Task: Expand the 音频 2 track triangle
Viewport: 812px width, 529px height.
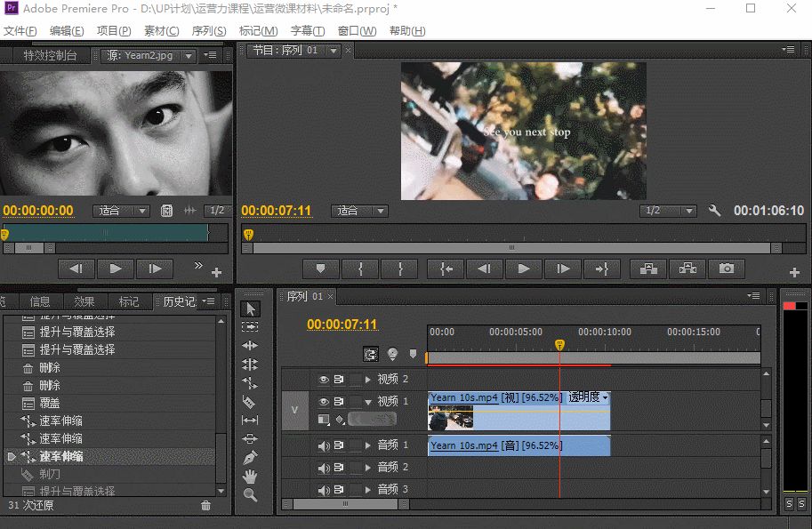Action: [x=368, y=467]
